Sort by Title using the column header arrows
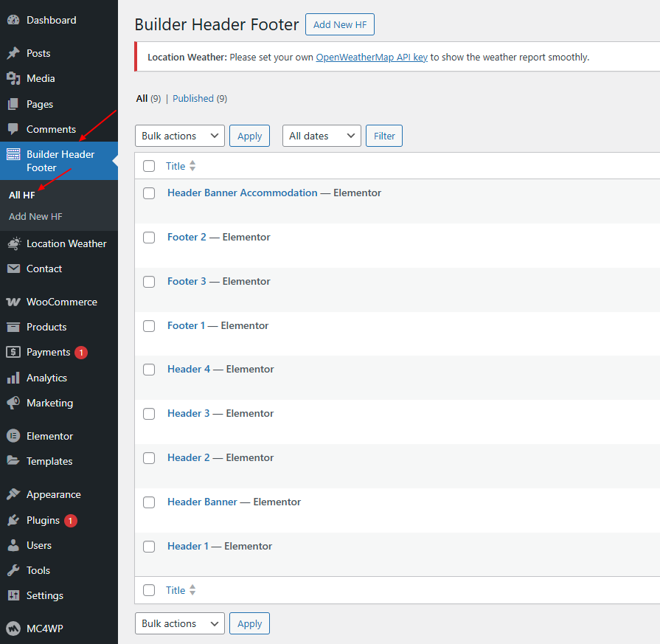Viewport: 660px width, 644px height. (192, 166)
